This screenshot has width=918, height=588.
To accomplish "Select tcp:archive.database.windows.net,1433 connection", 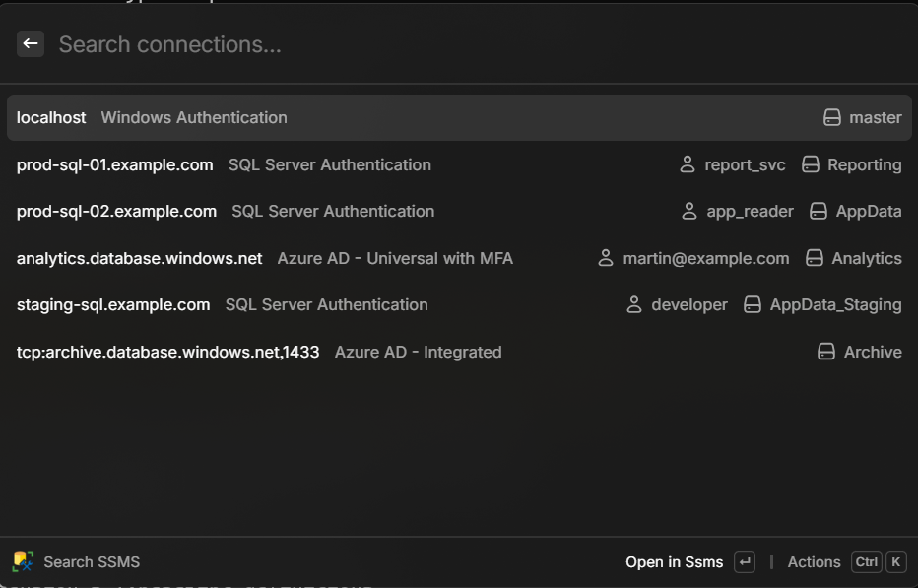I will [x=459, y=352].
